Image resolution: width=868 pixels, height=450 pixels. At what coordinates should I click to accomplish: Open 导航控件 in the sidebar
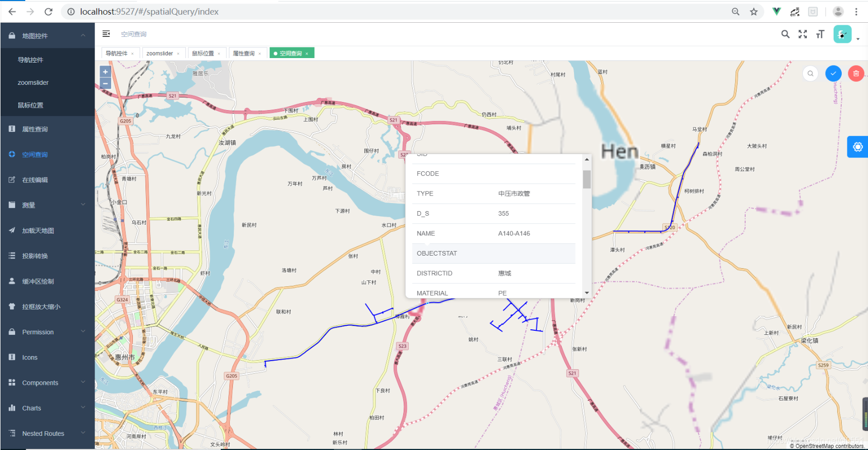(x=47, y=60)
